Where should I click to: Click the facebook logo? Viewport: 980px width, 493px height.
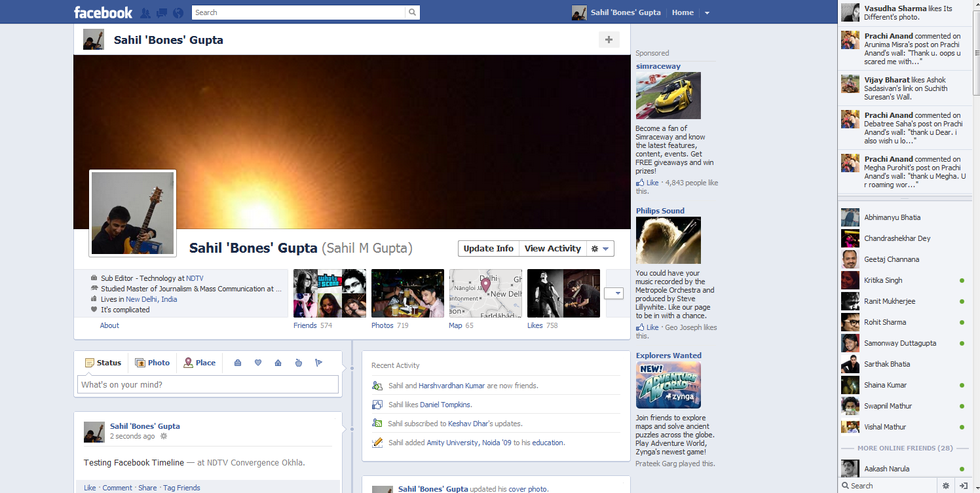point(103,12)
